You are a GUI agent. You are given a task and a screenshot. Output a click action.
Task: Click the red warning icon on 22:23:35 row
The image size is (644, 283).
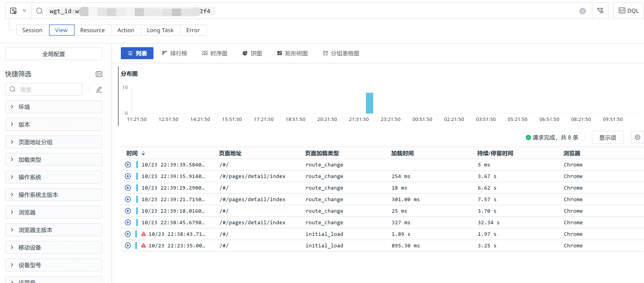pos(143,246)
